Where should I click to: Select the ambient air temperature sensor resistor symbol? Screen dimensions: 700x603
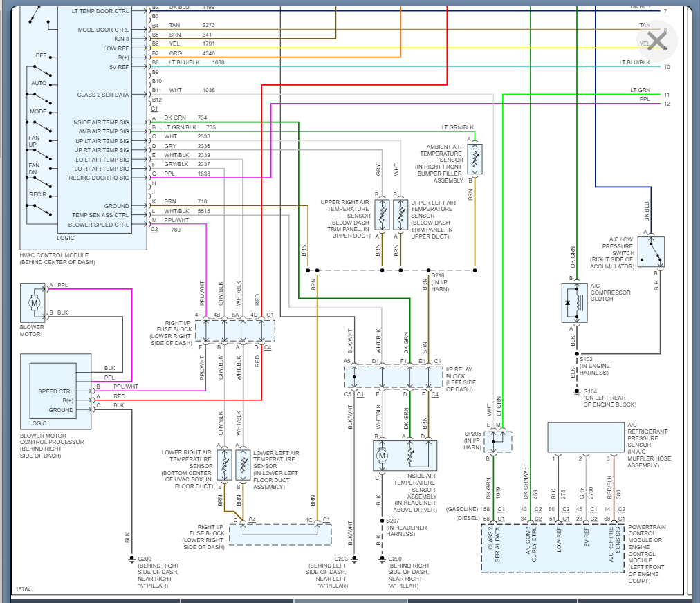pos(475,158)
